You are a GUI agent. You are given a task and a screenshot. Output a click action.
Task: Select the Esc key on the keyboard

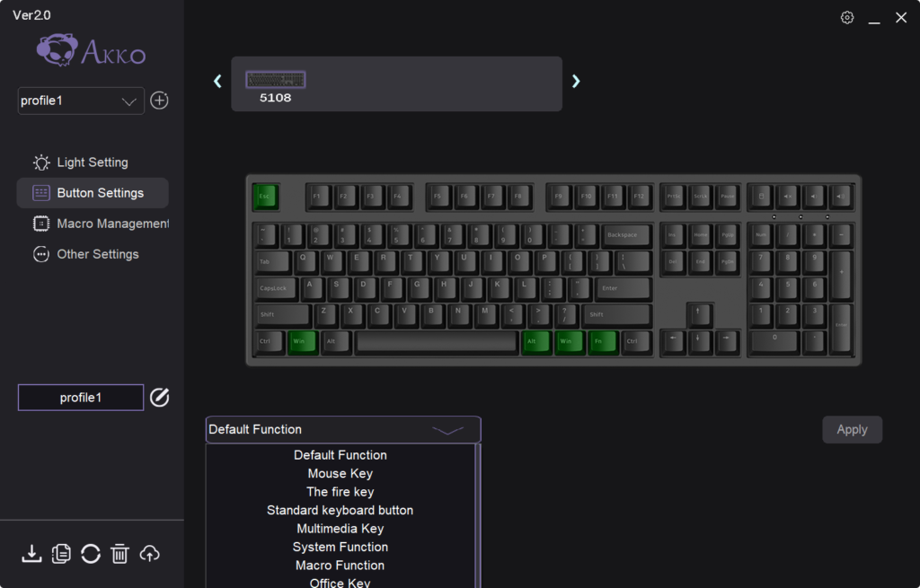(265, 197)
